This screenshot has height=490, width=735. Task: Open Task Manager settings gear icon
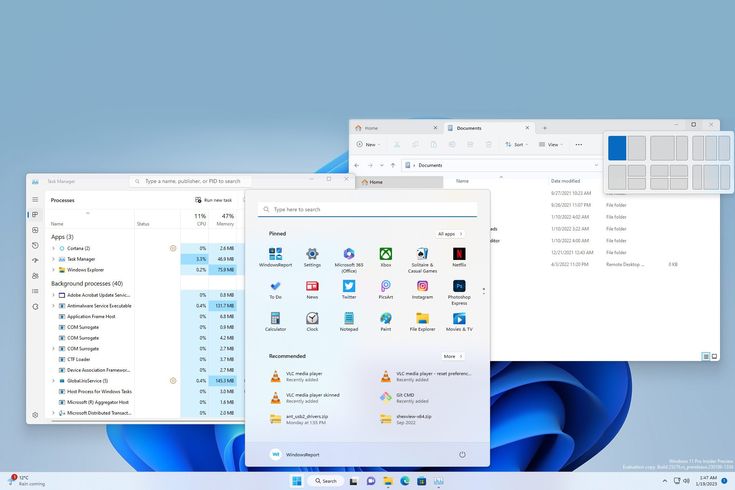(x=35, y=414)
